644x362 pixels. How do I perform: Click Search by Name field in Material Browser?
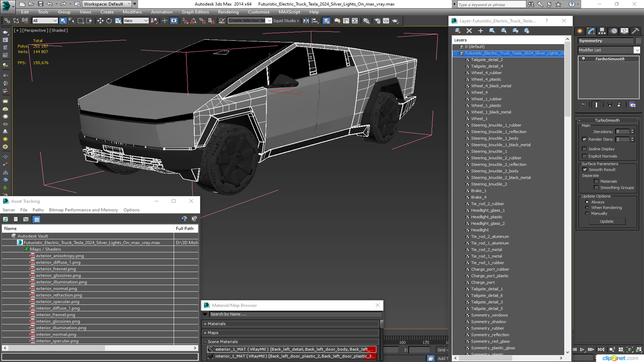click(x=295, y=314)
